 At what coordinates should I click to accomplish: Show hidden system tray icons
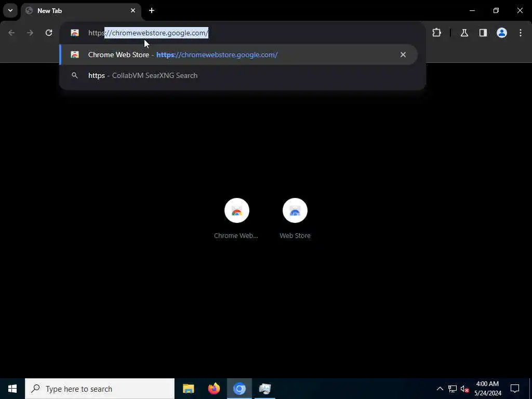pos(440,389)
